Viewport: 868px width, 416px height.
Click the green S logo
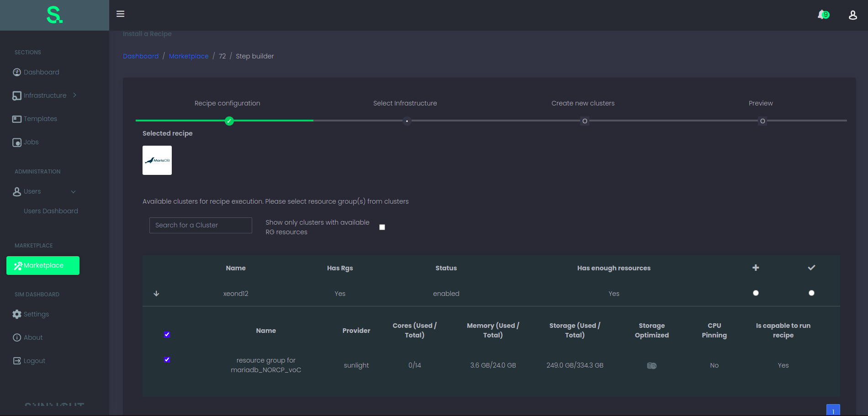(55, 15)
